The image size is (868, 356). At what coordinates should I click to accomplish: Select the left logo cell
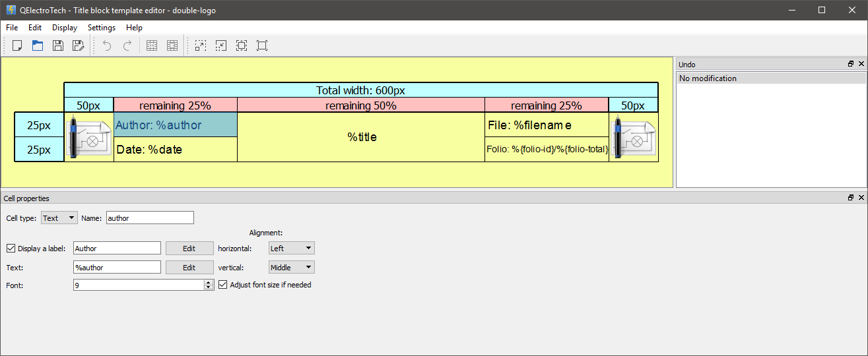[x=89, y=137]
